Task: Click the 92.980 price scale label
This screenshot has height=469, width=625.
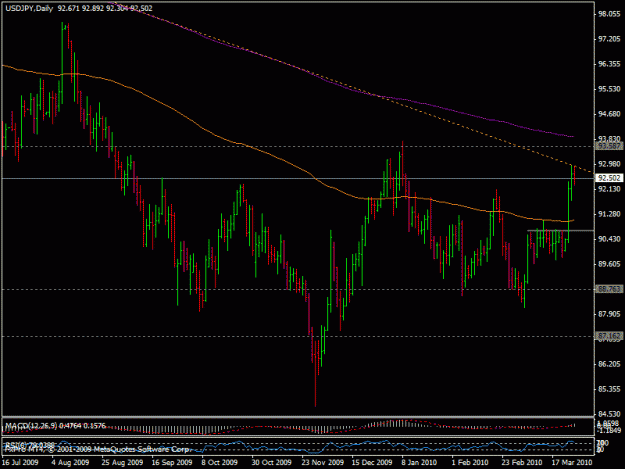Action: (x=609, y=164)
